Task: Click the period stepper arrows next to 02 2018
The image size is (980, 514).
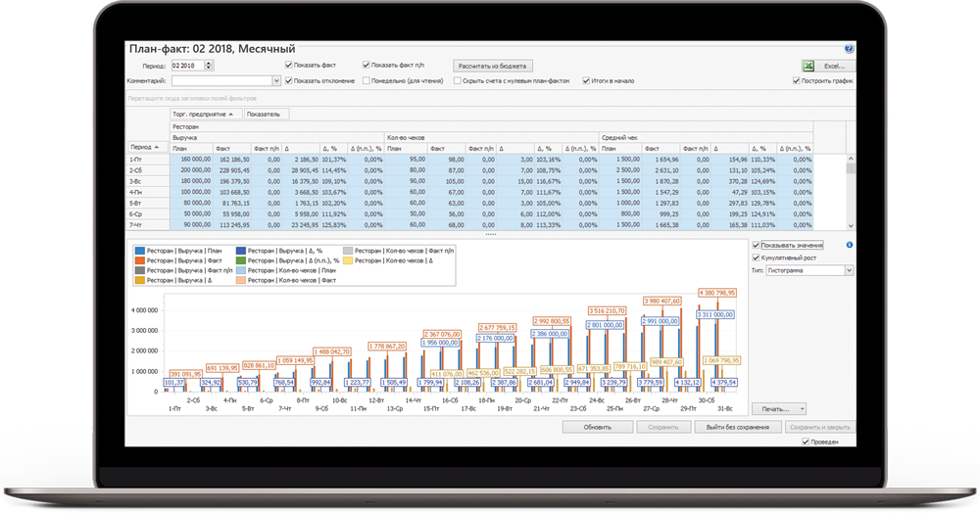Action: (x=210, y=66)
